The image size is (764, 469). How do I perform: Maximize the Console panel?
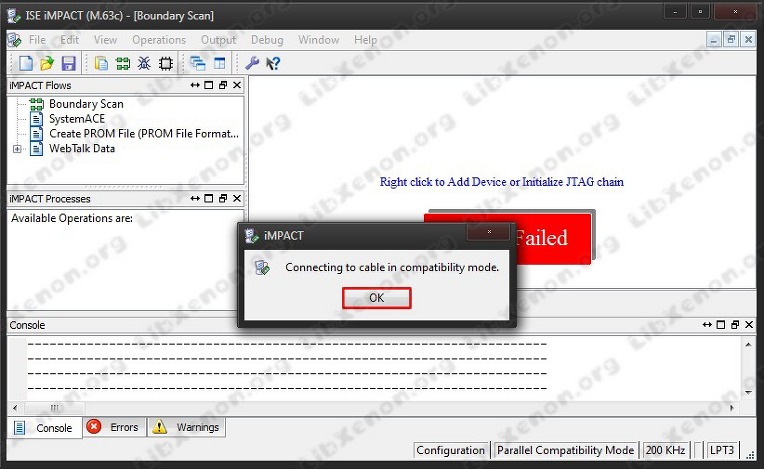[x=721, y=325]
